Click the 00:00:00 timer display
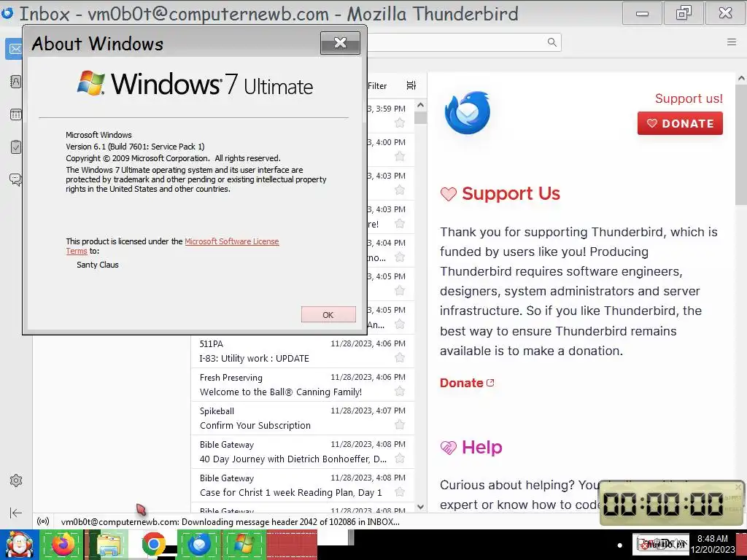747x560 pixels. click(x=663, y=504)
